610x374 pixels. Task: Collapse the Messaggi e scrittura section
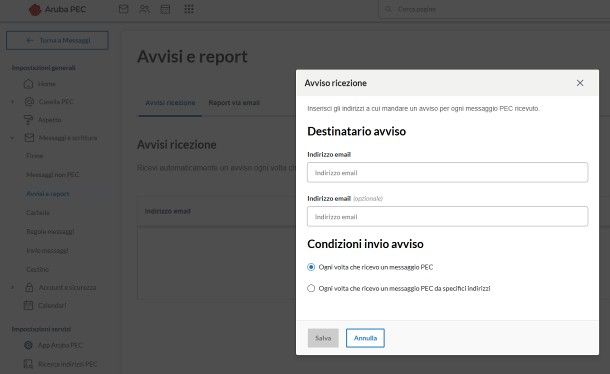(x=12, y=138)
